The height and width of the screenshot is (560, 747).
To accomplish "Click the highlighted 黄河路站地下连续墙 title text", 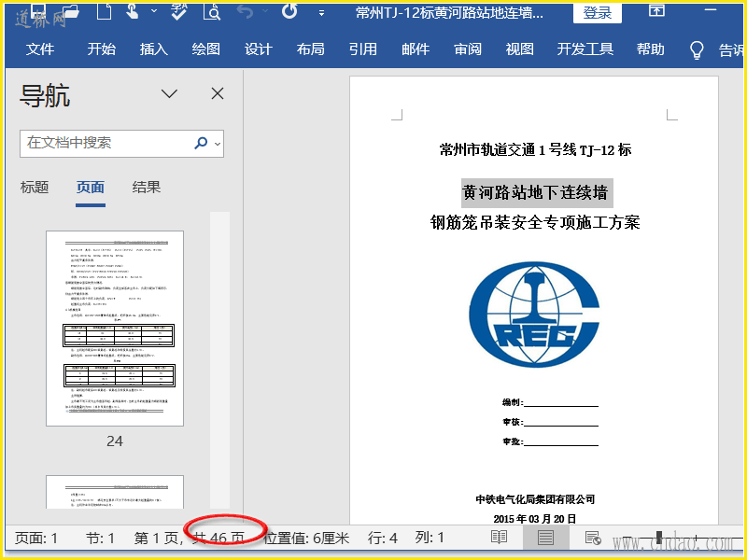I will pyautogui.click(x=536, y=193).
